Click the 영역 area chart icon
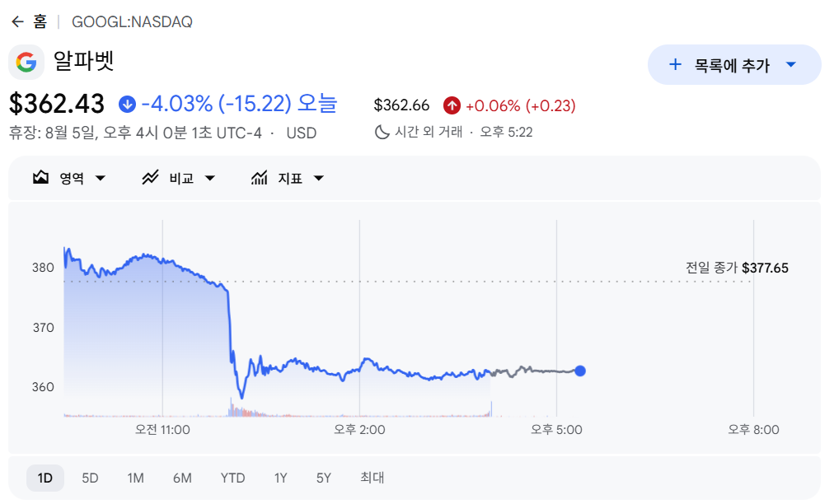This screenshot has width=834, height=504. (41, 178)
